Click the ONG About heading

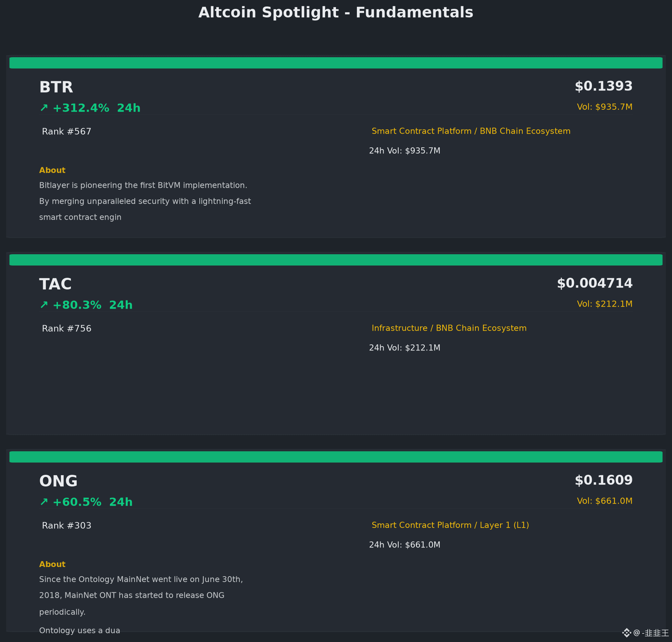(x=52, y=564)
